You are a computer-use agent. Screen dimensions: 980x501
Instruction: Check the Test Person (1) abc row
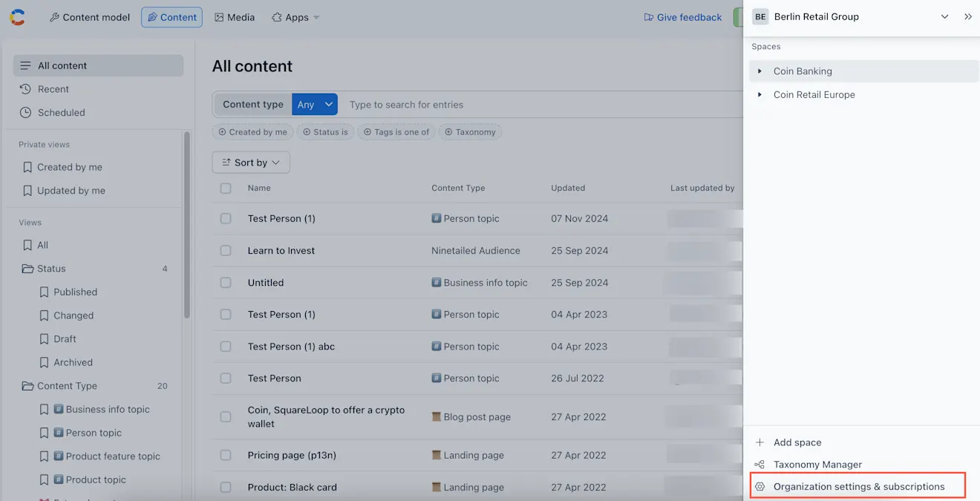226,347
